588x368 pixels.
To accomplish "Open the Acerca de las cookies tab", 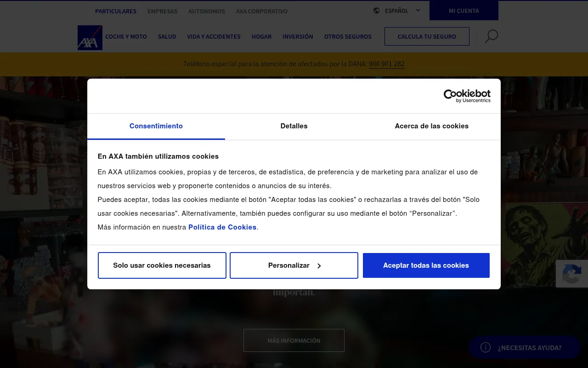I will click(432, 126).
